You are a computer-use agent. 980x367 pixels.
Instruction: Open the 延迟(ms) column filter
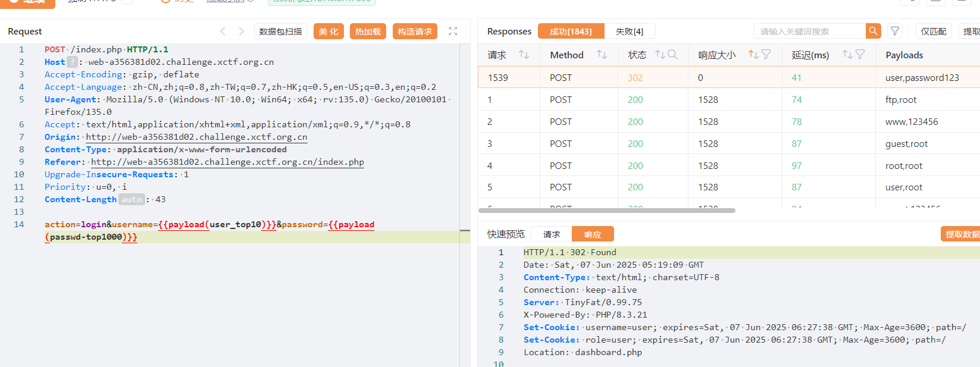860,55
